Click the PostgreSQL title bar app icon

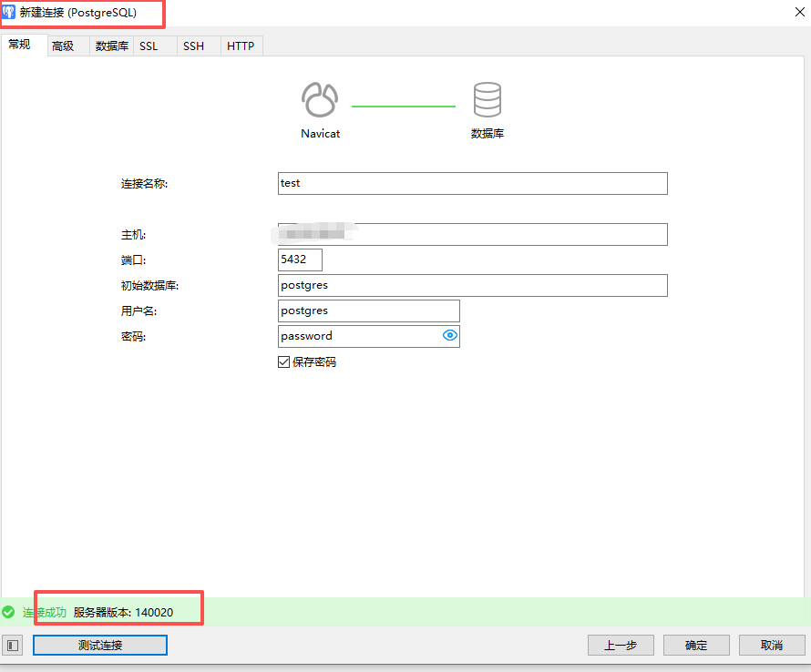coord(9,12)
